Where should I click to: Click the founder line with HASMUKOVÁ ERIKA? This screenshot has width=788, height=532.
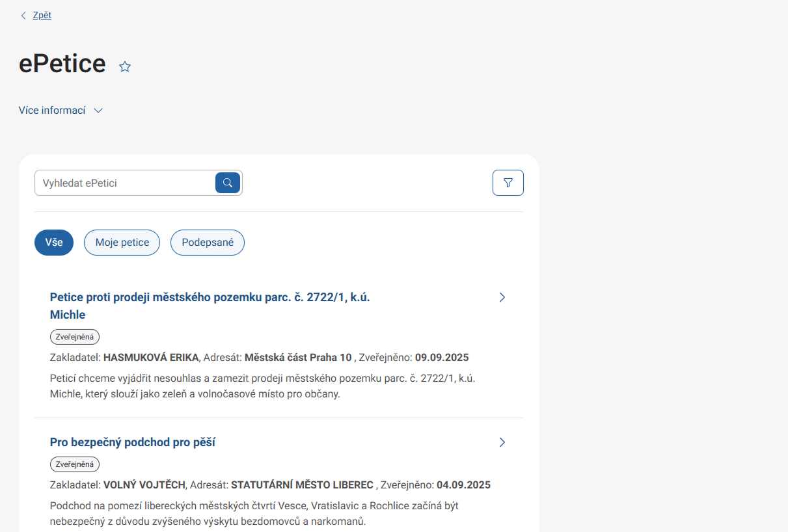(x=259, y=358)
